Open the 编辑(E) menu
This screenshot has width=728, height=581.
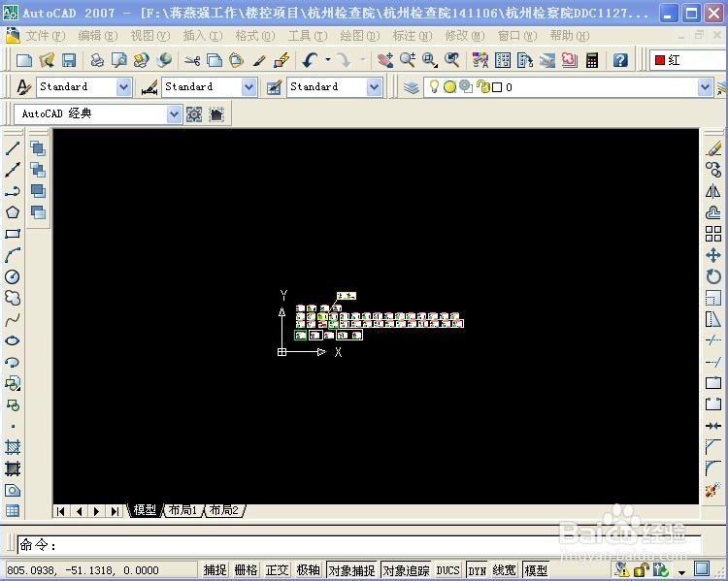click(x=97, y=35)
